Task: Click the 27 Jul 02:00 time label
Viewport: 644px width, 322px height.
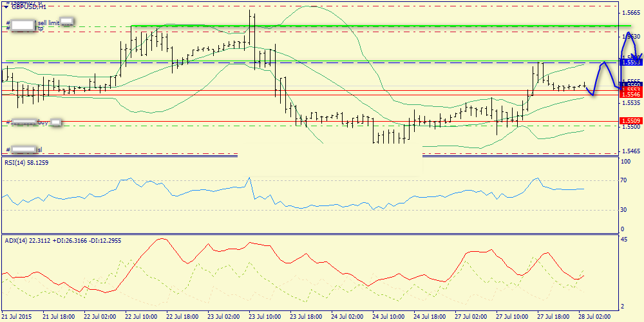Action: tap(470, 317)
